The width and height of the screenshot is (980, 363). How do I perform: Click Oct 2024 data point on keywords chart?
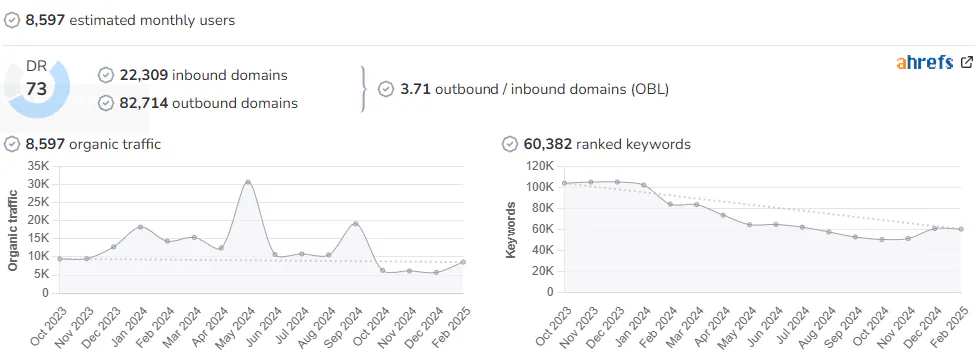pyautogui.click(x=882, y=239)
